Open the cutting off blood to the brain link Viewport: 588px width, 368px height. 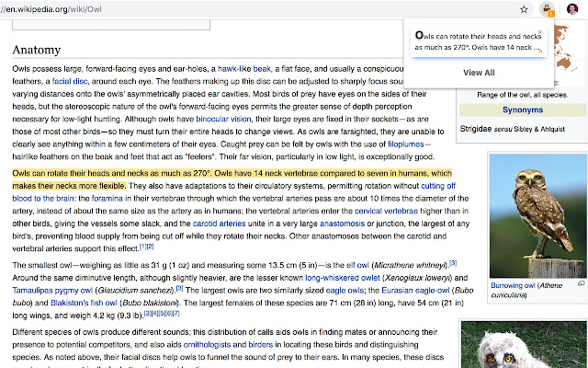(x=438, y=186)
